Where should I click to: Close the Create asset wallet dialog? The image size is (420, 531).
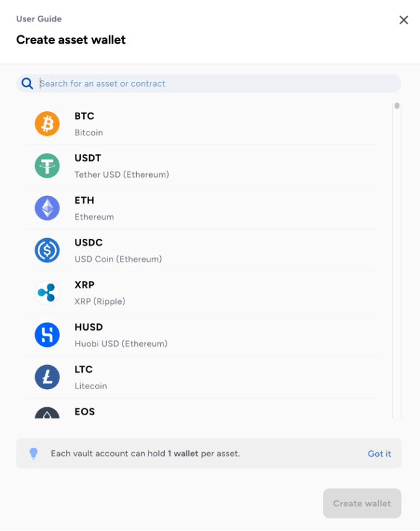pos(404,20)
